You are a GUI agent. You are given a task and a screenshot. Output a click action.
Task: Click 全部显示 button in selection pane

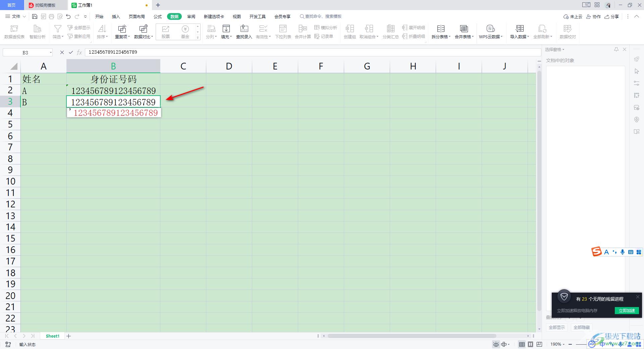557,327
